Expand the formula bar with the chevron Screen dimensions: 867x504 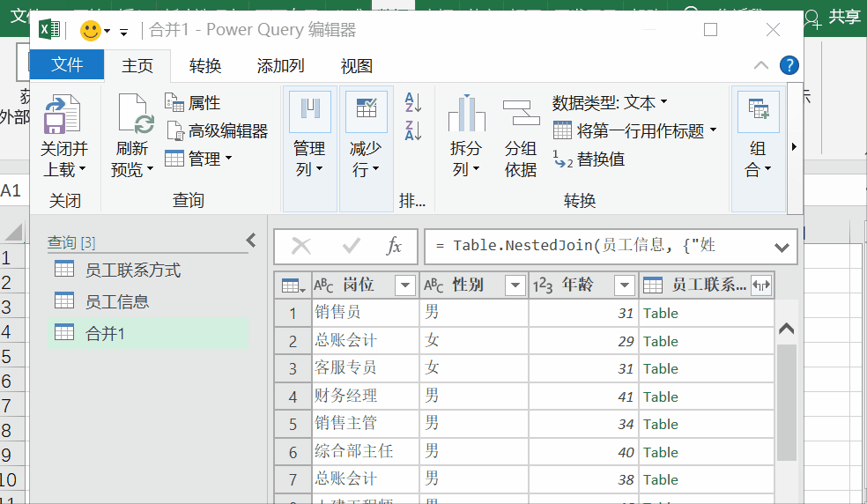[x=782, y=248]
